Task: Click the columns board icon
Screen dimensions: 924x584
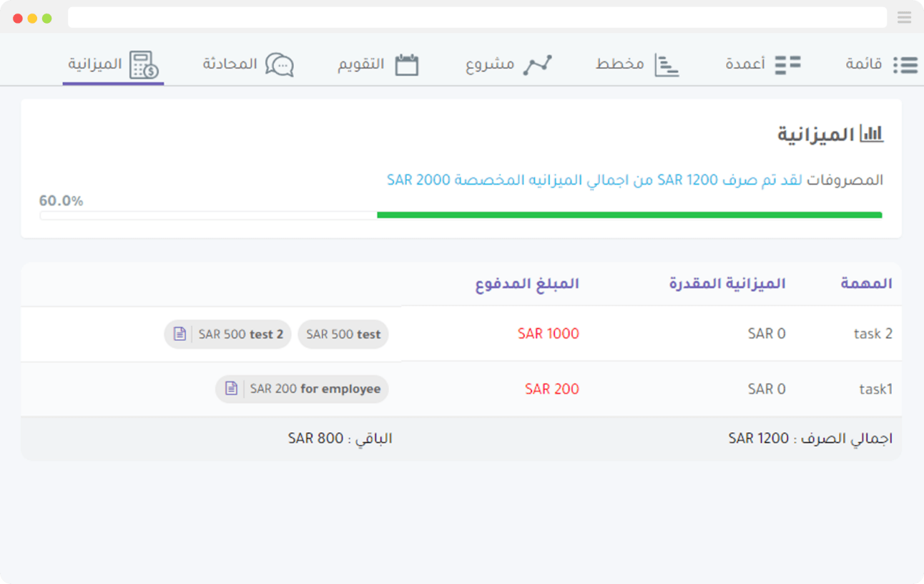Action: click(787, 65)
